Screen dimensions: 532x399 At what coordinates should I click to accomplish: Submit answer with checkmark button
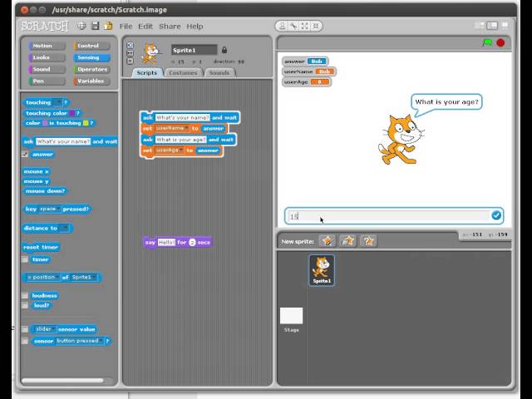click(496, 215)
